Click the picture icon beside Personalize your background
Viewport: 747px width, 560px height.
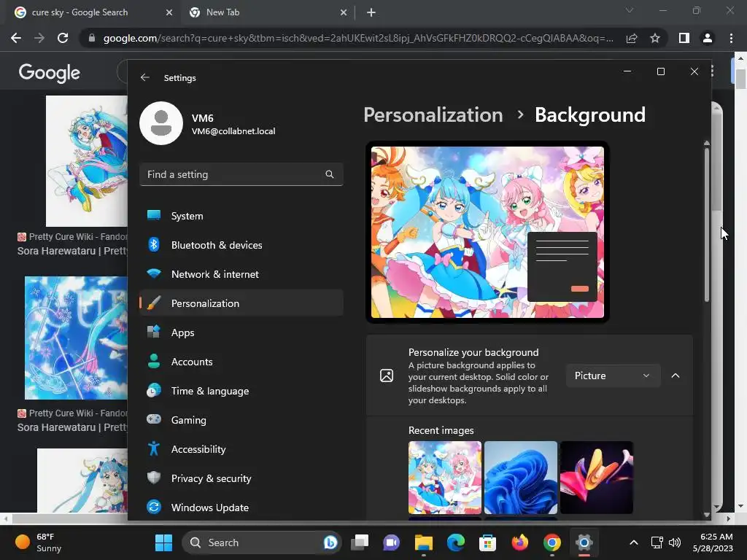click(387, 376)
